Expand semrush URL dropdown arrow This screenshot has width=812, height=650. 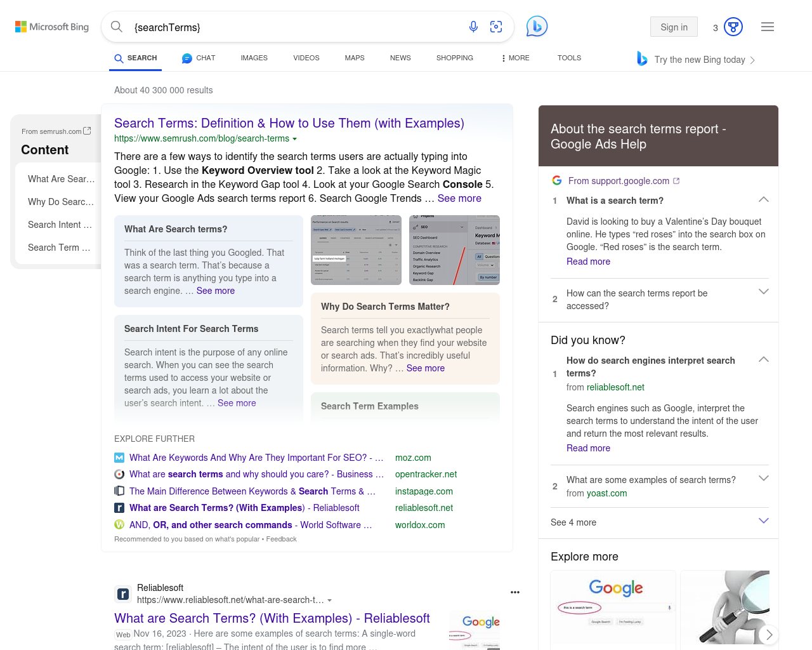click(x=294, y=139)
